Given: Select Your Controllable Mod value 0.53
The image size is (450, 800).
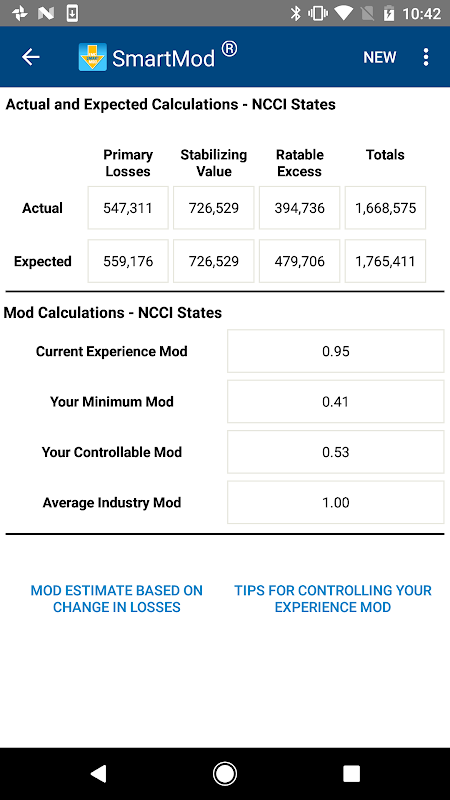Looking at the screenshot, I should click(336, 452).
